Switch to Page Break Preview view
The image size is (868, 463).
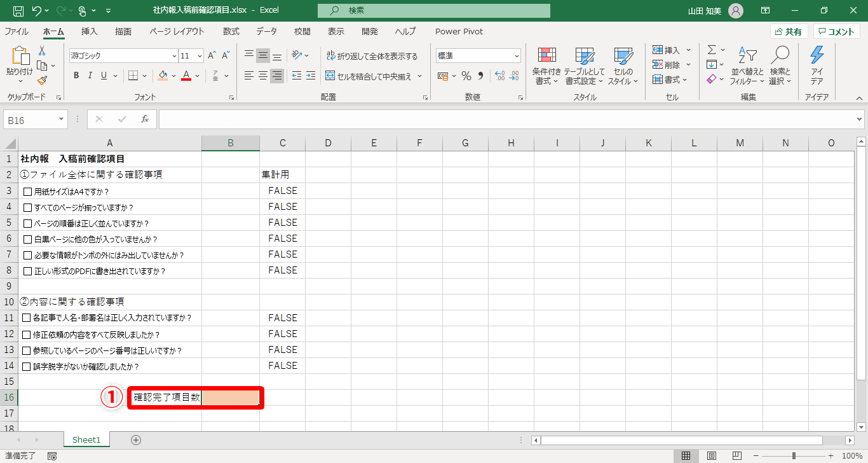[737, 456]
